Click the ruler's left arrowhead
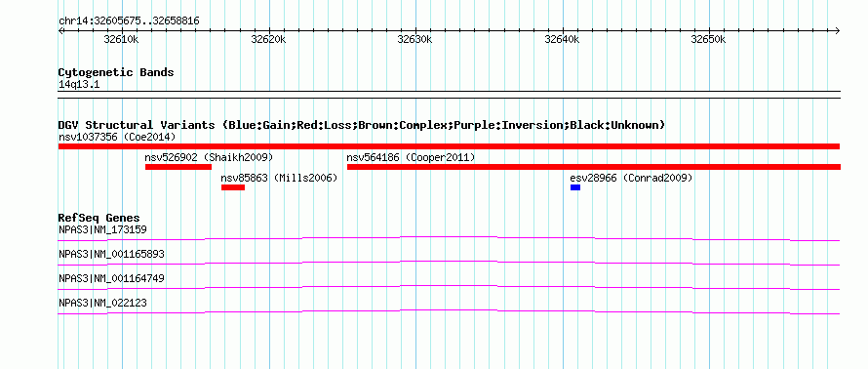The width and height of the screenshot is (868, 369). point(60,31)
